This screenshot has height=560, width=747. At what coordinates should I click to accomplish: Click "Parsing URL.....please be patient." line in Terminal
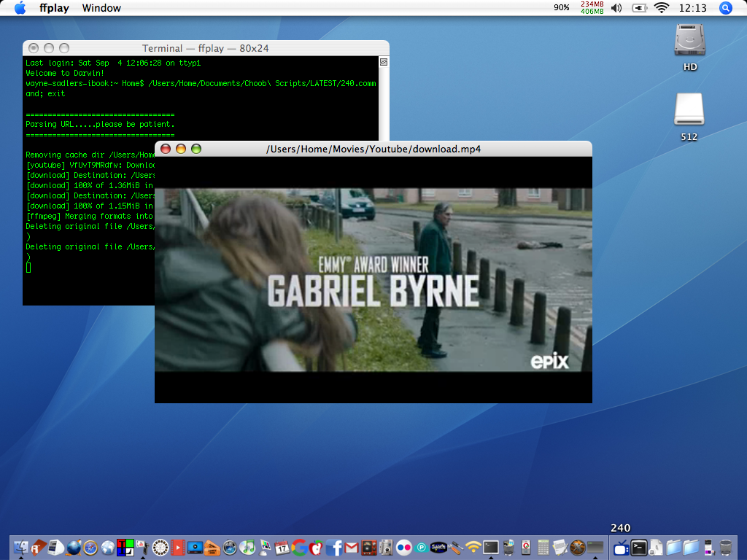point(100,124)
